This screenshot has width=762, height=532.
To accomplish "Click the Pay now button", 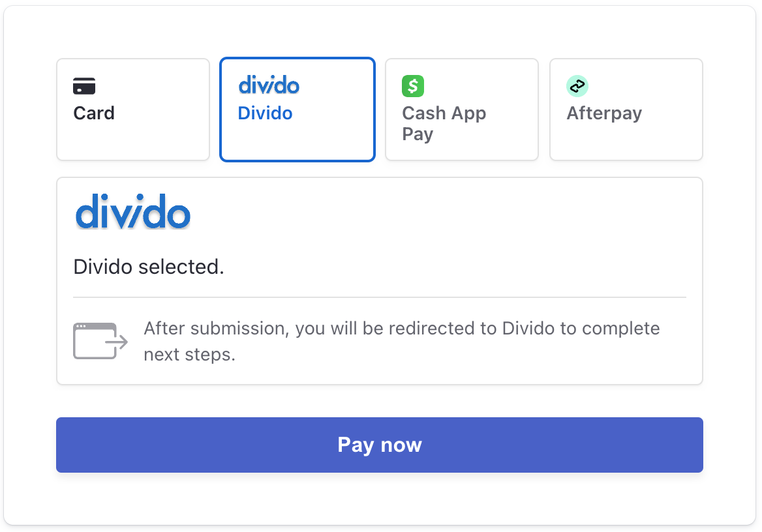I will coord(380,445).
